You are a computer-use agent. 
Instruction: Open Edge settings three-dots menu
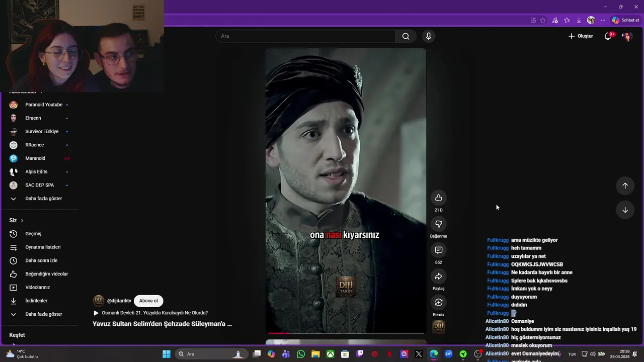point(603,20)
